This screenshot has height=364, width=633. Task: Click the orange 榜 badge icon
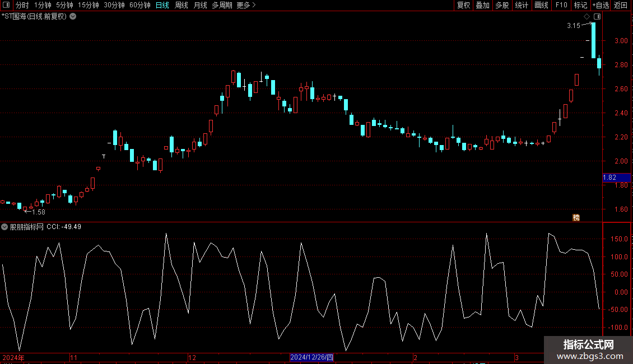point(576,217)
